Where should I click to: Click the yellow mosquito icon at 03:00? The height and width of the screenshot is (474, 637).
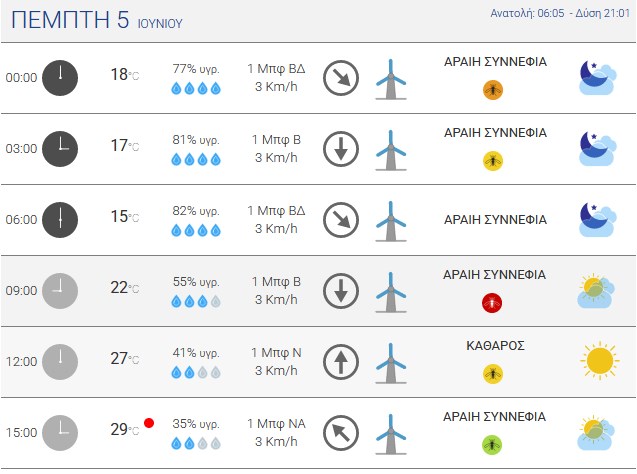pos(493,161)
